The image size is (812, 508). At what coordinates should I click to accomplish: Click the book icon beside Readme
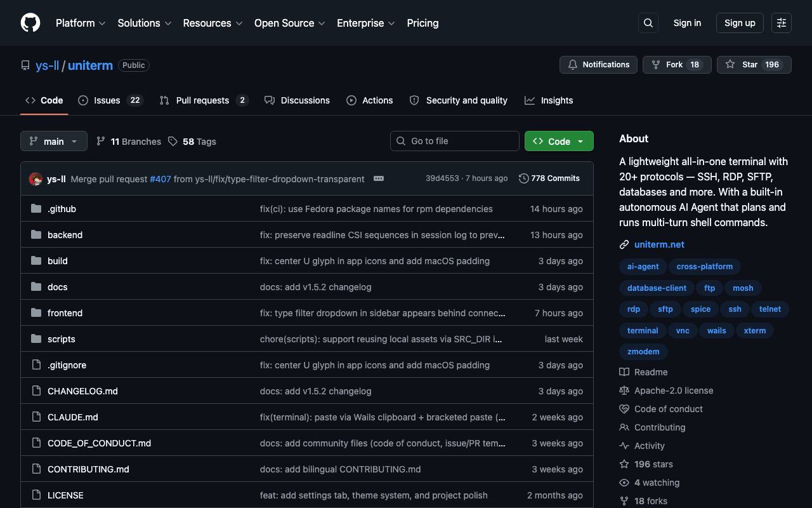click(624, 372)
